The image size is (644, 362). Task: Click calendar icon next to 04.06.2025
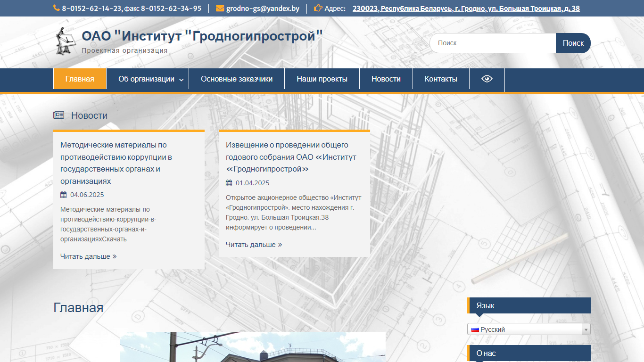[x=64, y=195]
